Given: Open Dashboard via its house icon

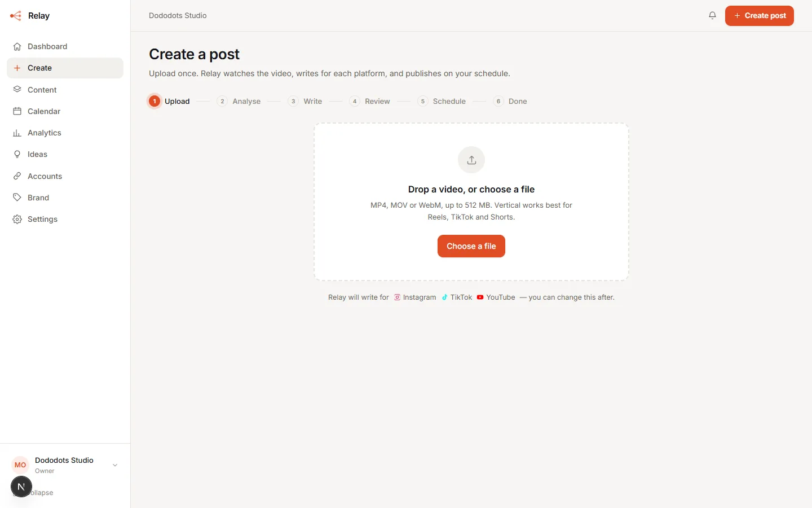Looking at the screenshot, I should [17, 46].
